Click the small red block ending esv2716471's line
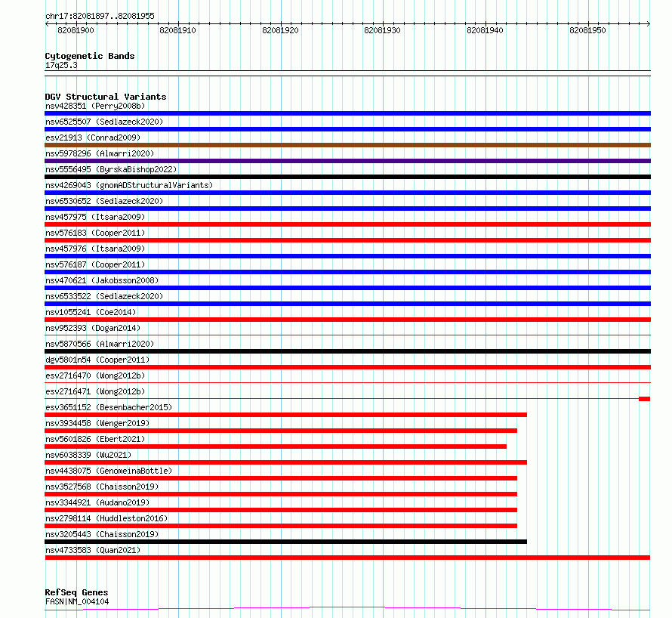 (644, 399)
